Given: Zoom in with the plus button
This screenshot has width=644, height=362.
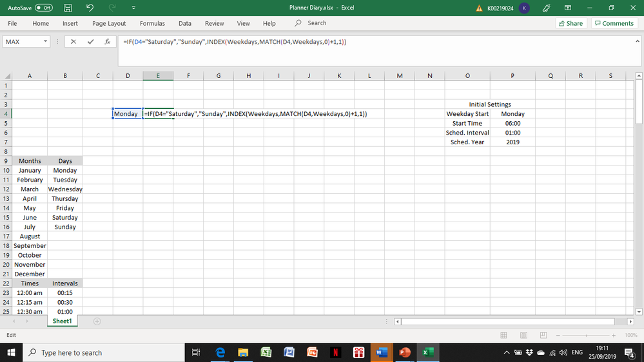Looking at the screenshot, I should [x=614, y=336].
